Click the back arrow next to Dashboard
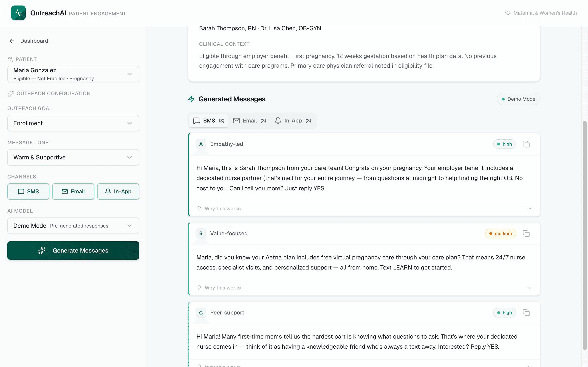Viewport: 588px width, 367px height. coord(12,41)
